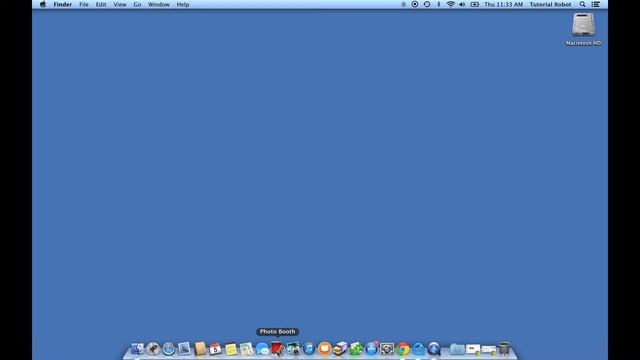Open Macintosh HD drive icon on desktop
The width and height of the screenshot is (640, 360).
pyautogui.click(x=583, y=25)
